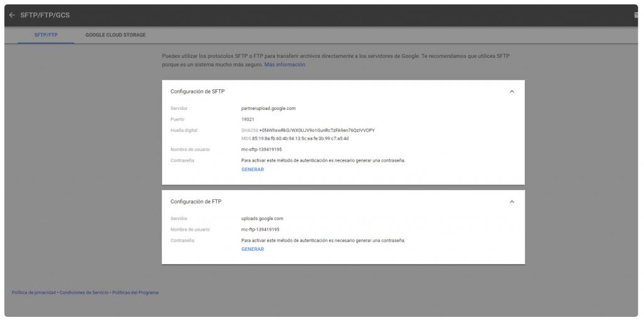The height and width of the screenshot is (320, 644).
Task: Click GENERAR under the SFTP password
Action: tap(253, 169)
